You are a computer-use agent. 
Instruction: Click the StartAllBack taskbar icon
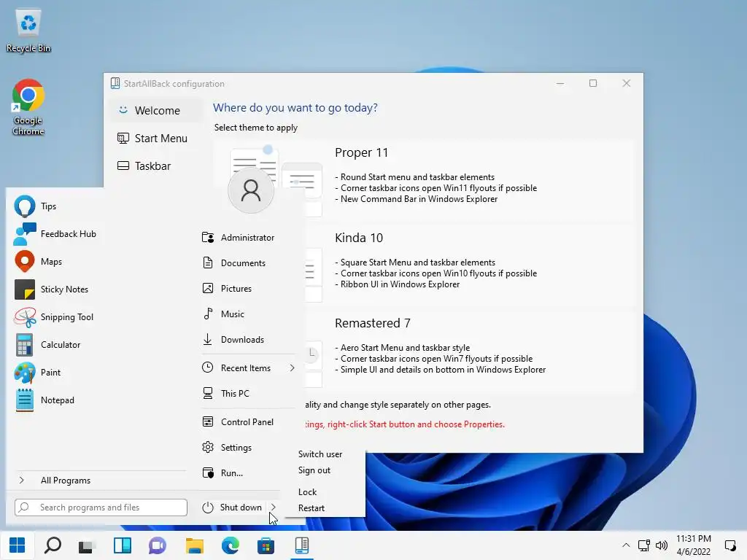(x=301, y=545)
